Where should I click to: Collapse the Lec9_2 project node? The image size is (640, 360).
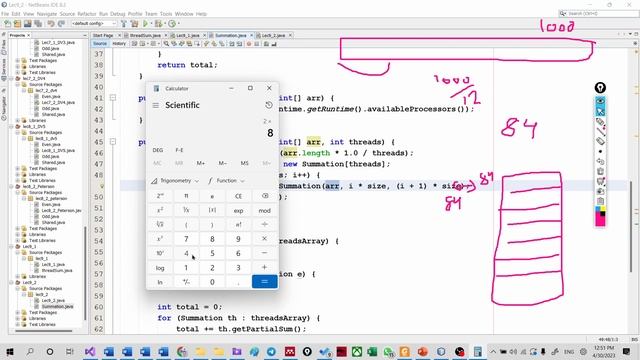coord(12,282)
